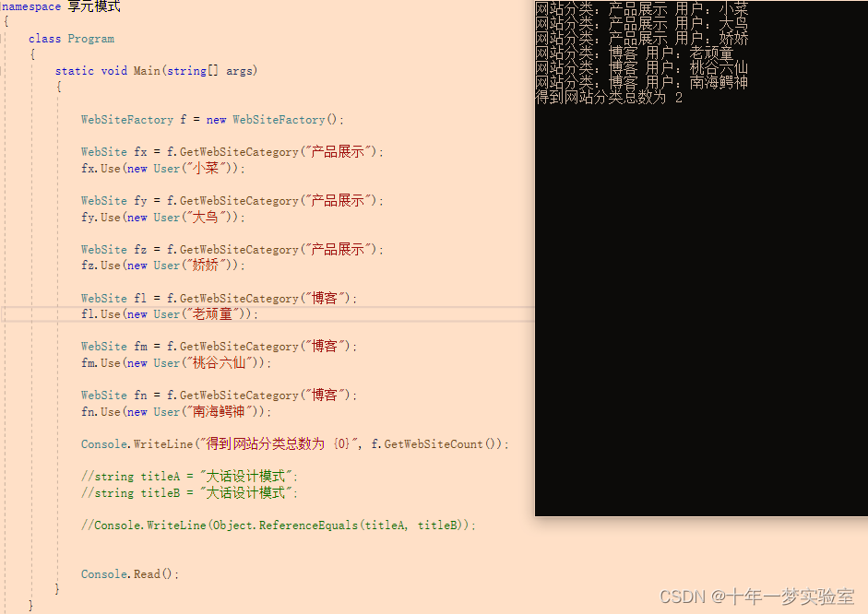
Task: Click the "class Program" declaration
Action: (71, 39)
